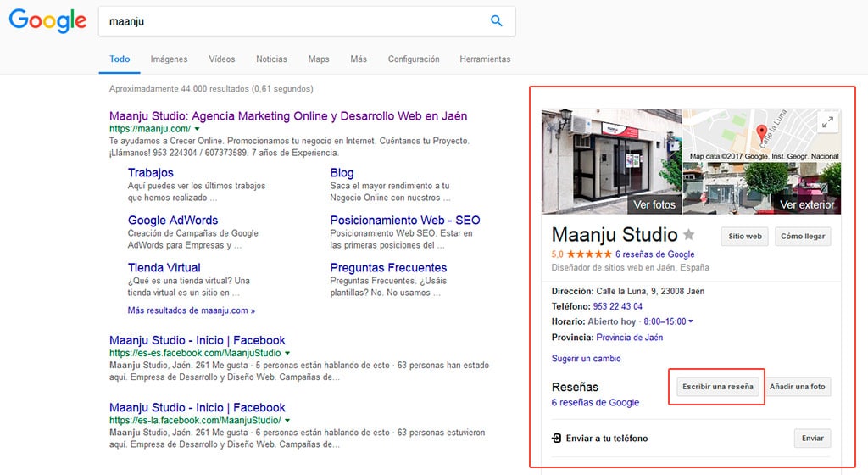868x475 pixels.
Task: Click the Aproximadamente 44.000 resultados text
Action: 211,88
